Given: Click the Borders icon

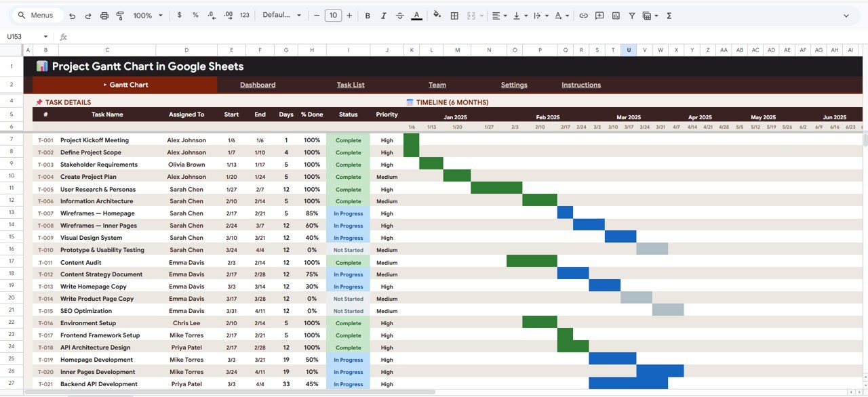Looking at the screenshot, I should click(x=454, y=15).
